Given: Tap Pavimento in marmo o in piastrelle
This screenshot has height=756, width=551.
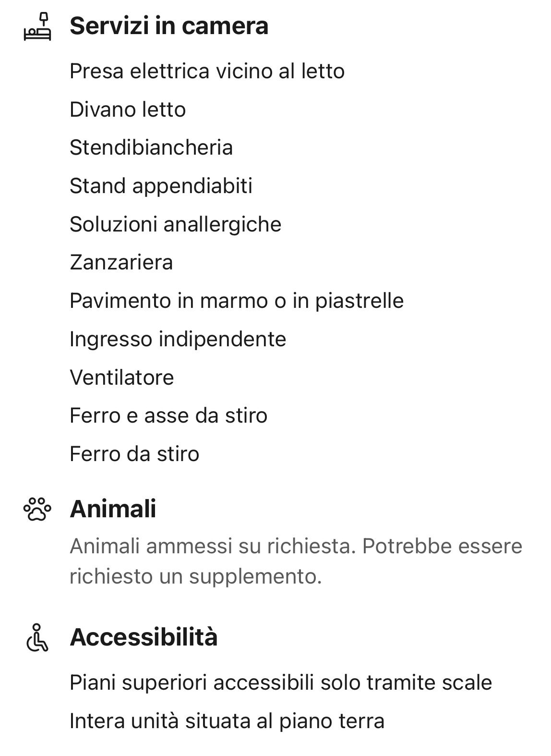Looking at the screenshot, I should (x=237, y=301).
